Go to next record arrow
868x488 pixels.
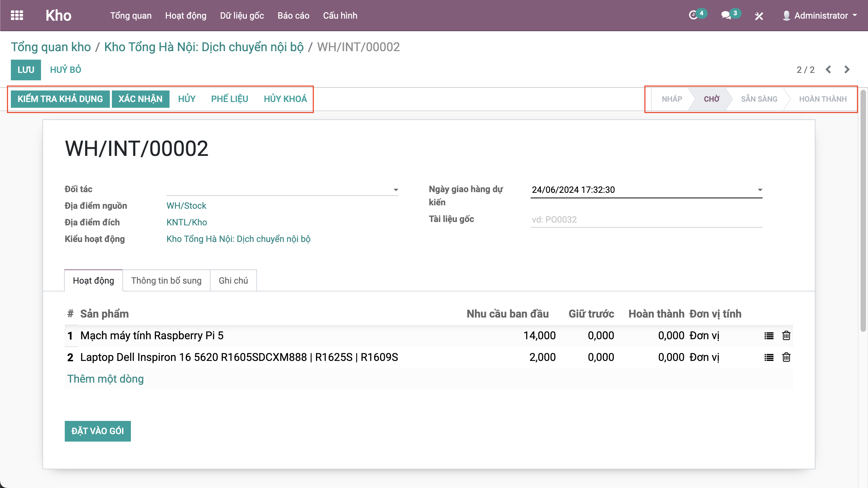coord(847,69)
